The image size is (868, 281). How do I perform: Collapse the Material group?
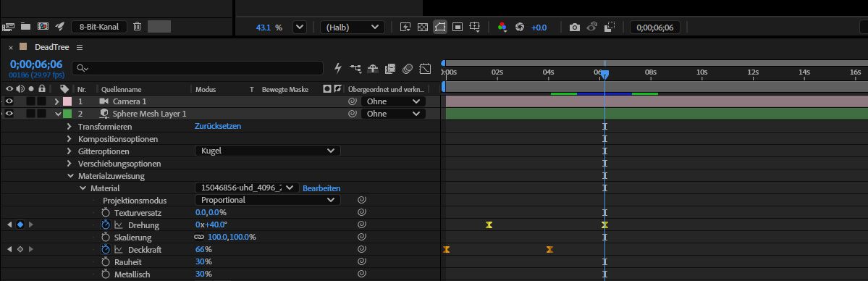[83, 188]
